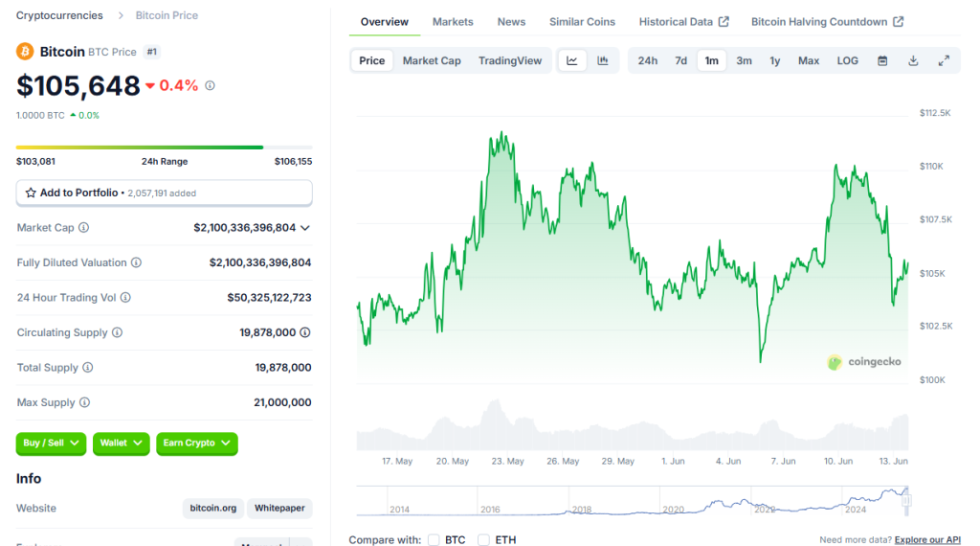The height and width of the screenshot is (546, 980).
Task: Open the Earn Crypto dropdown
Action: tap(197, 443)
